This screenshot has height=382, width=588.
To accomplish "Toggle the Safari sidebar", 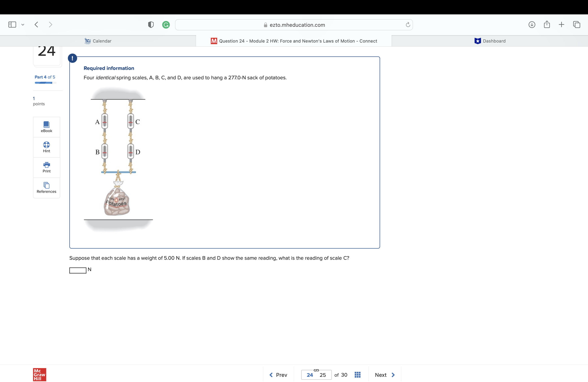I will (12, 24).
